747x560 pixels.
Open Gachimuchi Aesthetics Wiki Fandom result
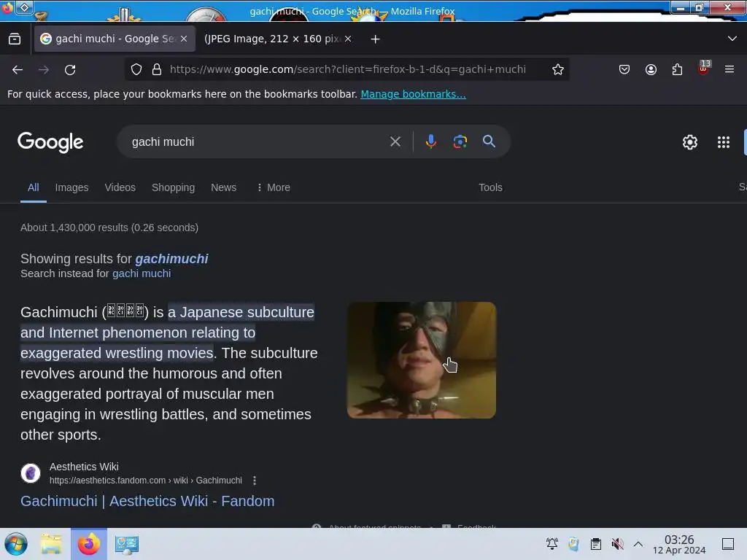[147, 501]
